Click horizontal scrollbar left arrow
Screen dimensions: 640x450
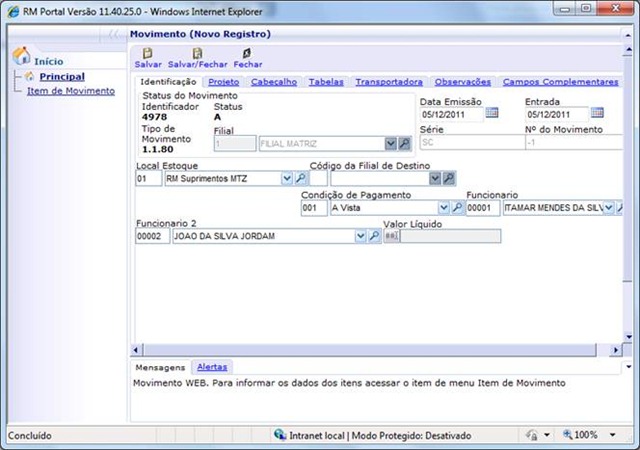pyautogui.click(x=136, y=350)
